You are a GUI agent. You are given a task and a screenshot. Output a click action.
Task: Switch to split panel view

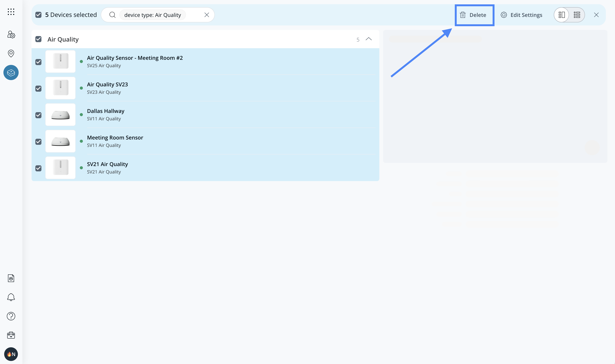561,15
